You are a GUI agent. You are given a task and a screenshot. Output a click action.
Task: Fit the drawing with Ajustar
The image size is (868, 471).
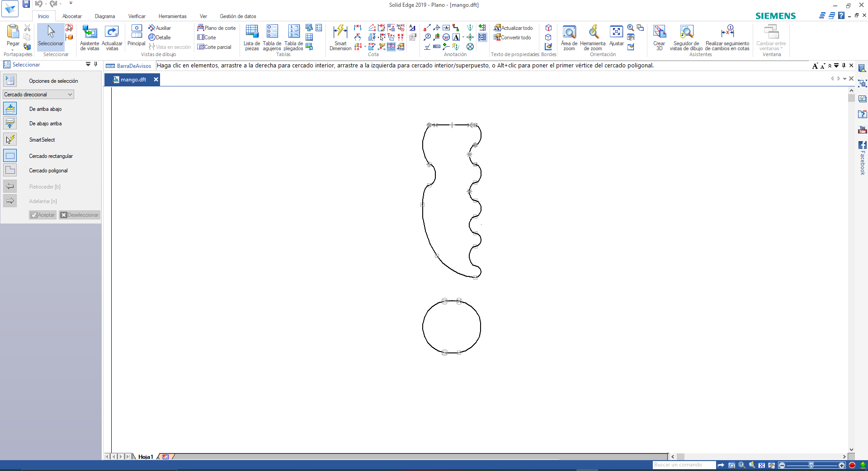(616, 36)
